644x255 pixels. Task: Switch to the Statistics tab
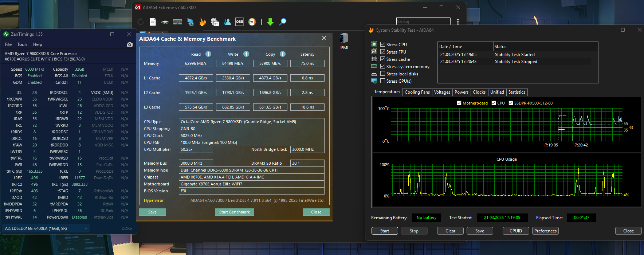(x=517, y=92)
